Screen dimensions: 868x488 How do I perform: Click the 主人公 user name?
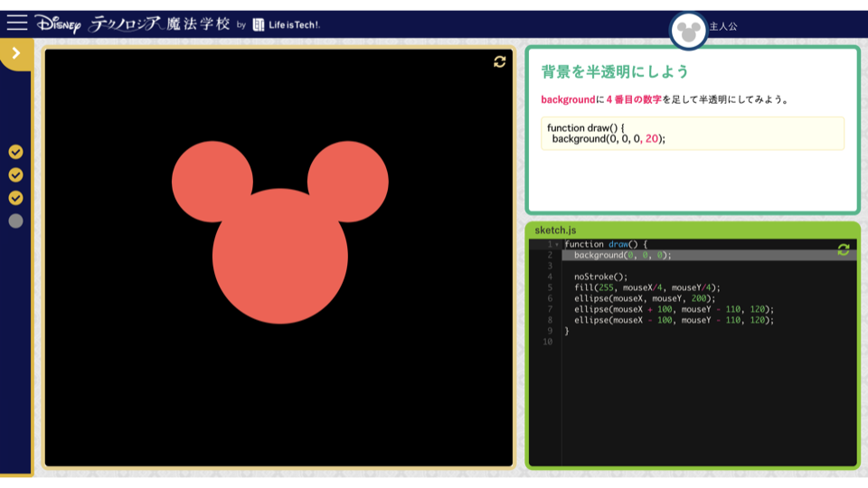coord(723,26)
